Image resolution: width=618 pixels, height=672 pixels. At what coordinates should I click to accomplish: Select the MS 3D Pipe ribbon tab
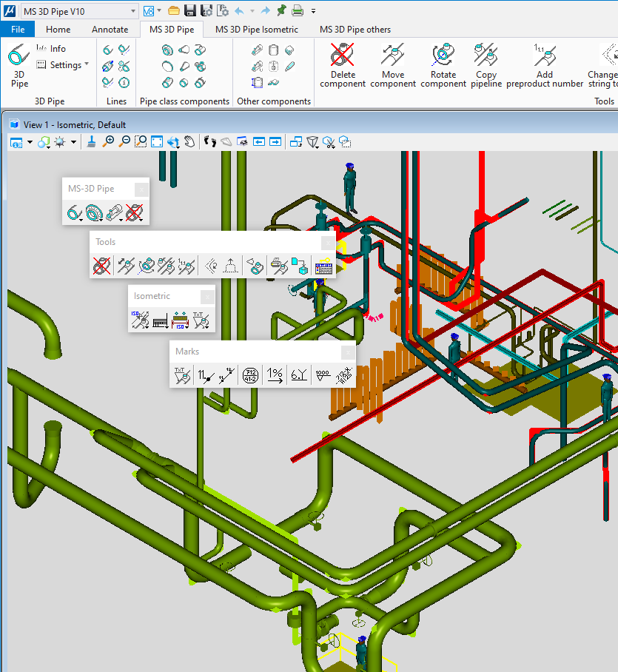coord(172,29)
